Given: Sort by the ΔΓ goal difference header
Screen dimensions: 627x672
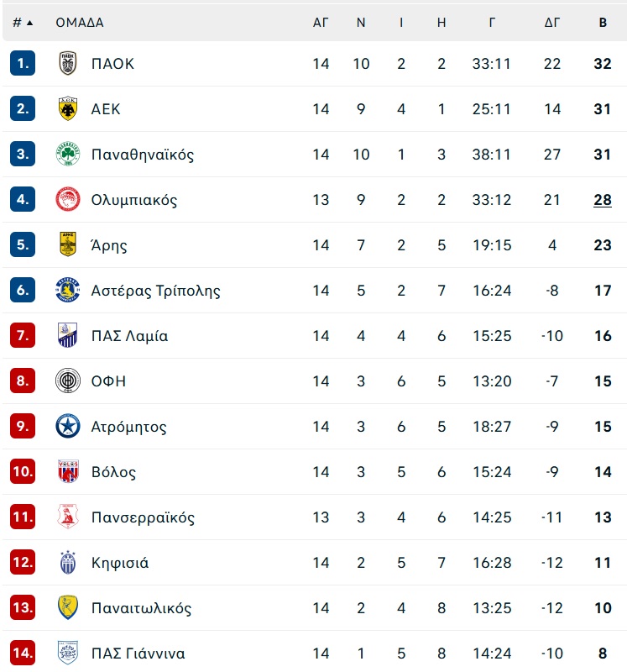Looking at the screenshot, I should coord(552,23).
